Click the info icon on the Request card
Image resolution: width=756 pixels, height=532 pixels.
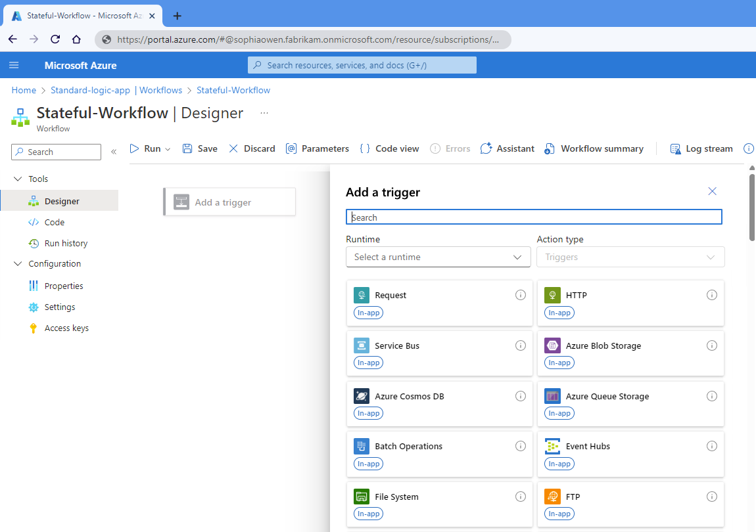pos(520,295)
